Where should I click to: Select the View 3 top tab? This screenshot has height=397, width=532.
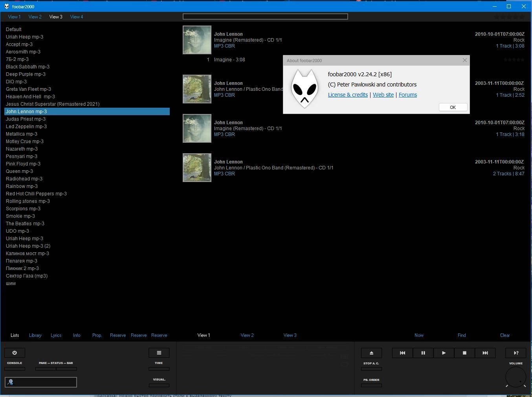56,17
